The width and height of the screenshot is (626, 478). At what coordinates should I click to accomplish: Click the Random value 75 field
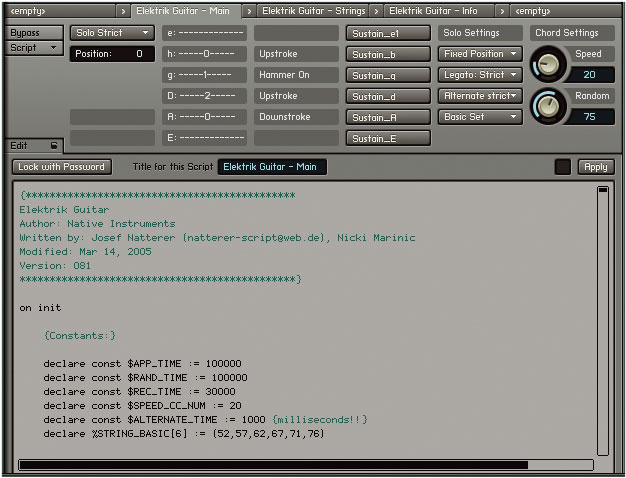[x=589, y=117]
